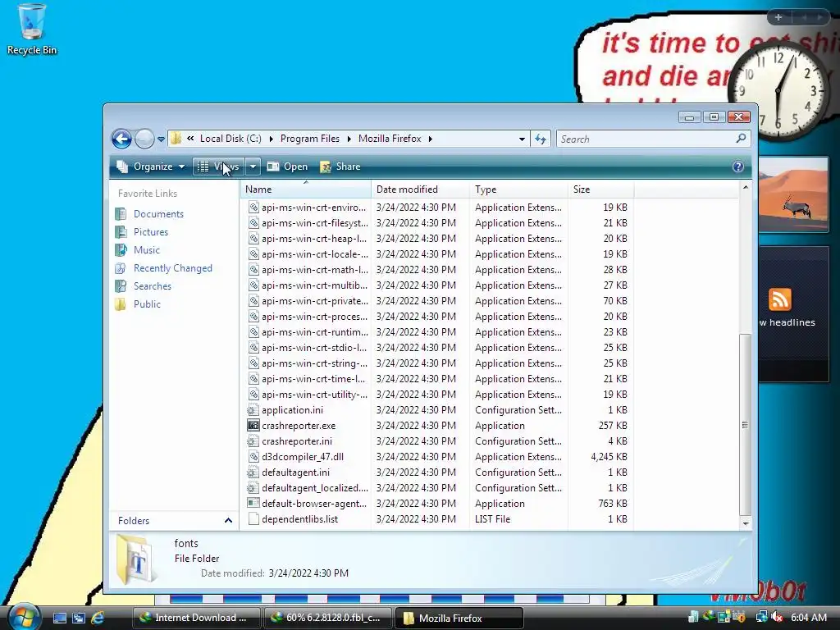Select api-ms-win-crt-stdio file name
The width and height of the screenshot is (840, 630).
(x=314, y=348)
